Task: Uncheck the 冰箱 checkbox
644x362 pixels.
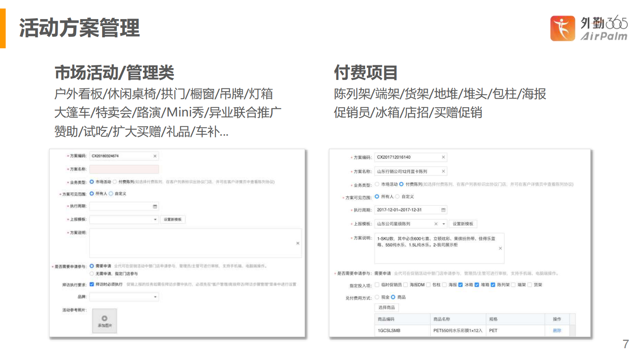Action: click(x=461, y=285)
